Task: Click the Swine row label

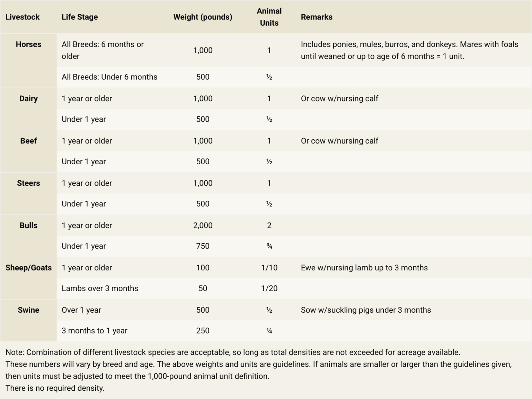Action: 28,310
